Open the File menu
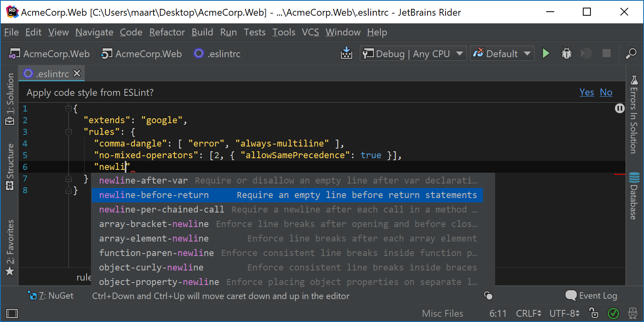Image resolution: width=644 pixels, height=322 pixels. [x=11, y=32]
